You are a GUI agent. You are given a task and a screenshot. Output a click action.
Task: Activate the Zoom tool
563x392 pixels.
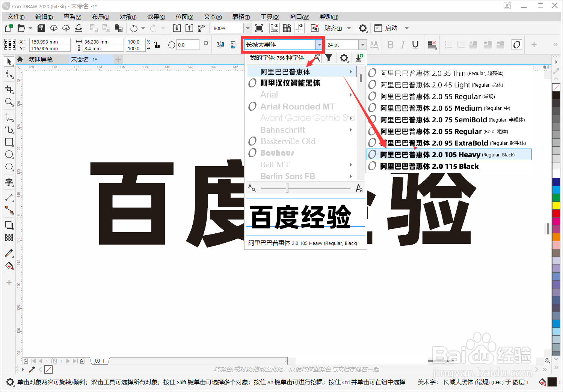pos(9,102)
